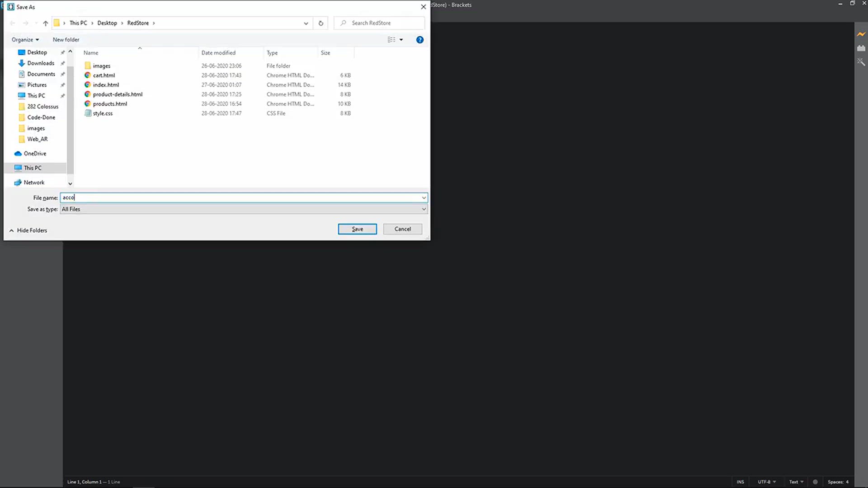Open Downloads in navigation pane
Viewport: 868px width, 488px height.
40,63
